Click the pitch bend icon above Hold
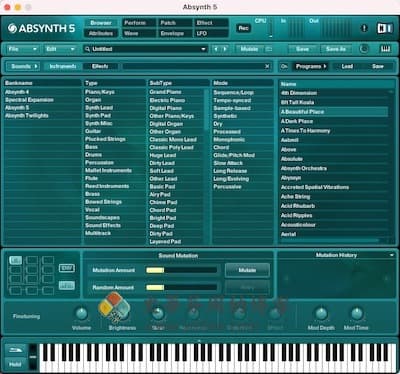400x374 pixels. pos(15,350)
